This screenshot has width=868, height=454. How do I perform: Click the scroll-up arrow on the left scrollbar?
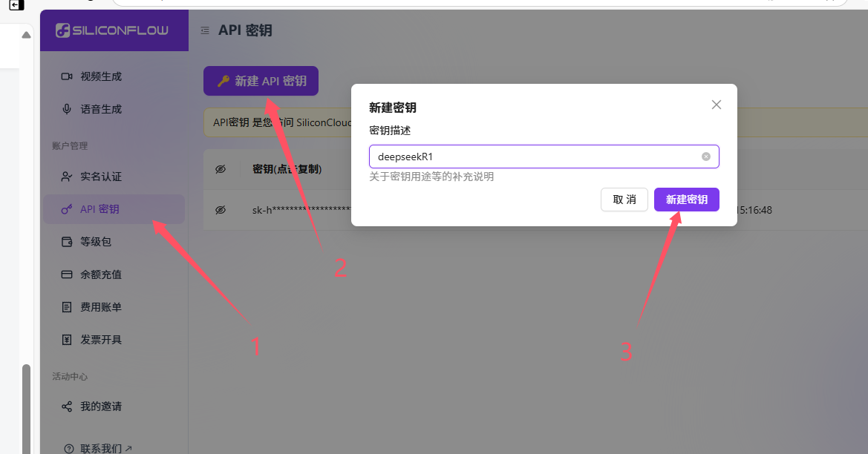pyautogui.click(x=26, y=35)
